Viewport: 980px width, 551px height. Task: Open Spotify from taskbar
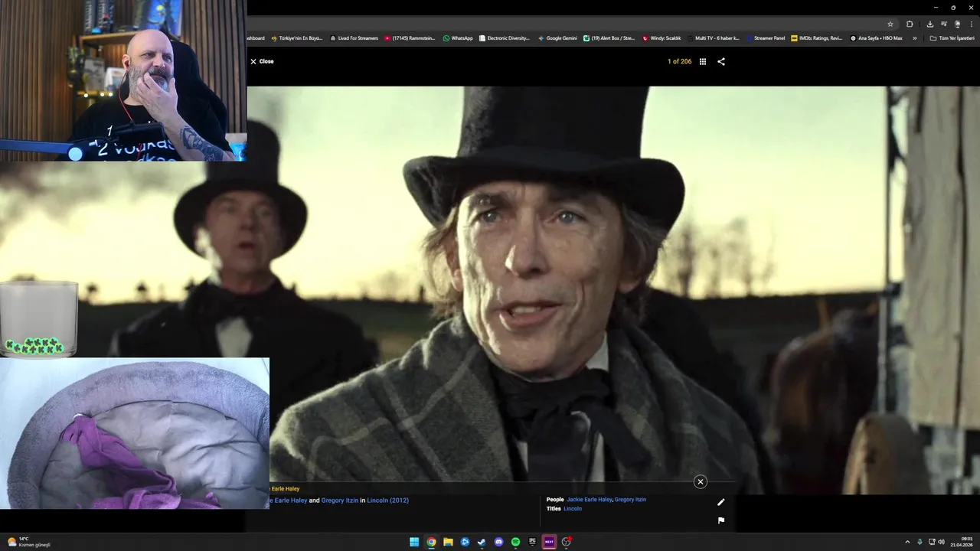point(515,542)
